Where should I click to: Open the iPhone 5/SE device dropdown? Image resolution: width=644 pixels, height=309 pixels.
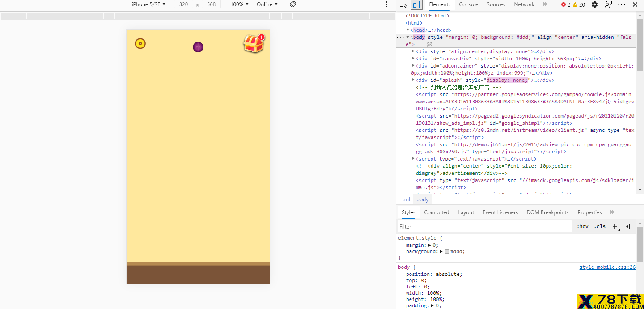[x=148, y=4]
